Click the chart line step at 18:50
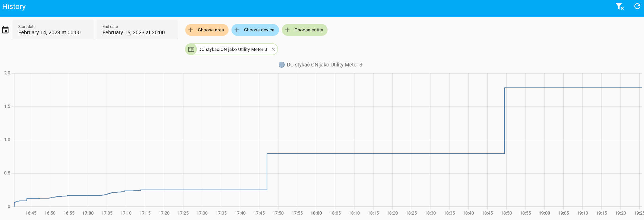Image resolution: width=644 pixels, height=220 pixels. coord(504,121)
